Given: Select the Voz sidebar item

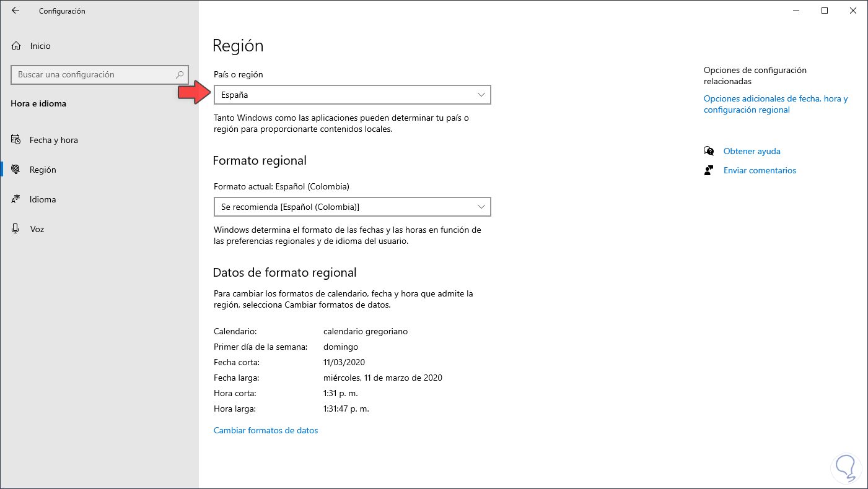Looking at the screenshot, I should [x=37, y=229].
